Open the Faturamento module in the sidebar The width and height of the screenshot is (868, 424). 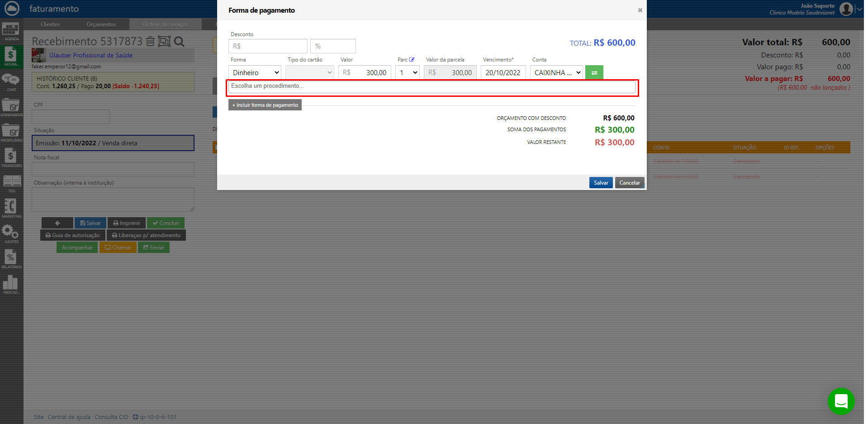(11, 57)
